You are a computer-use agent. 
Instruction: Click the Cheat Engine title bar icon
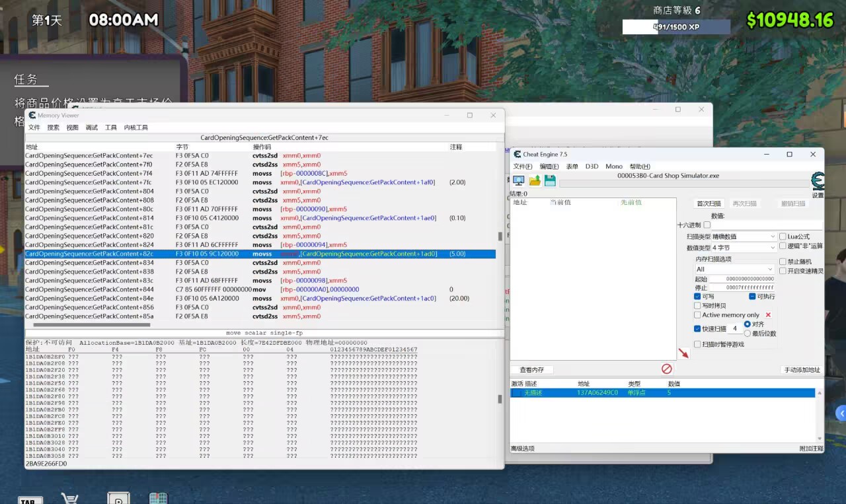pos(517,154)
